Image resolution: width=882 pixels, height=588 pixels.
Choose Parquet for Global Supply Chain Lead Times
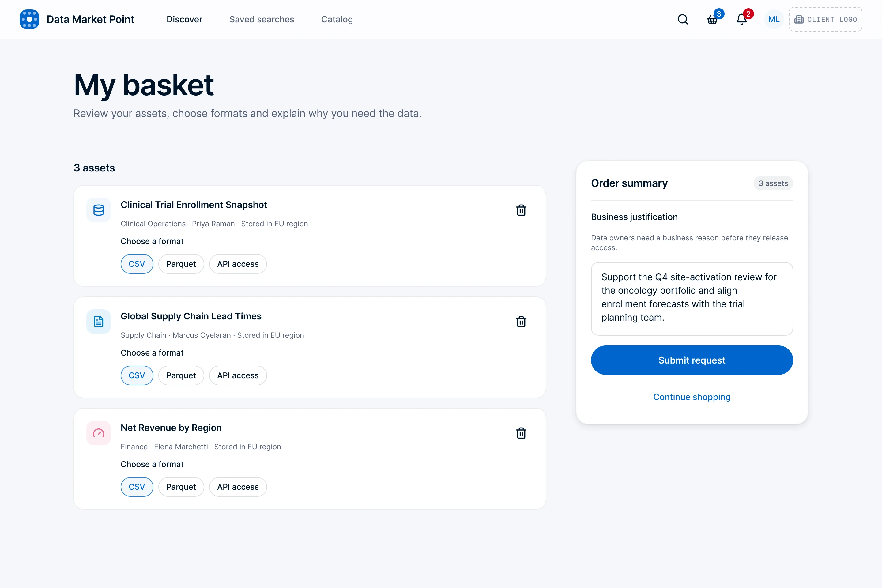click(x=181, y=375)
